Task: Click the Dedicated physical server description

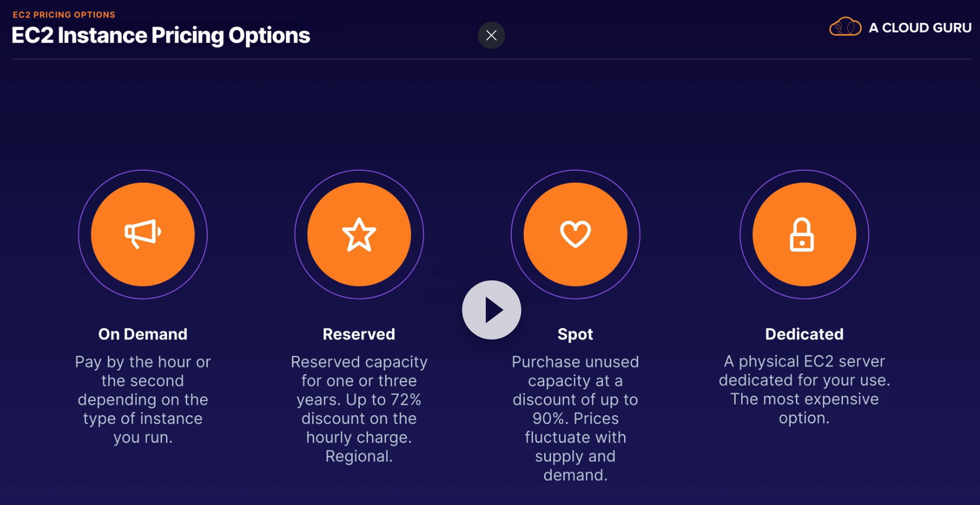Action: click(x=804, y=390)
